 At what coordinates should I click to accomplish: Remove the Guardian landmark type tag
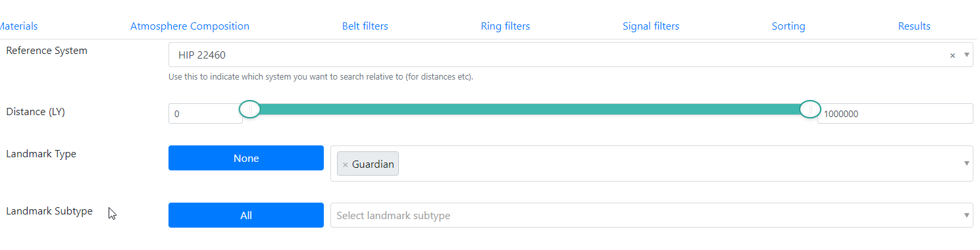pyautogui.click(x=345, y=164)
